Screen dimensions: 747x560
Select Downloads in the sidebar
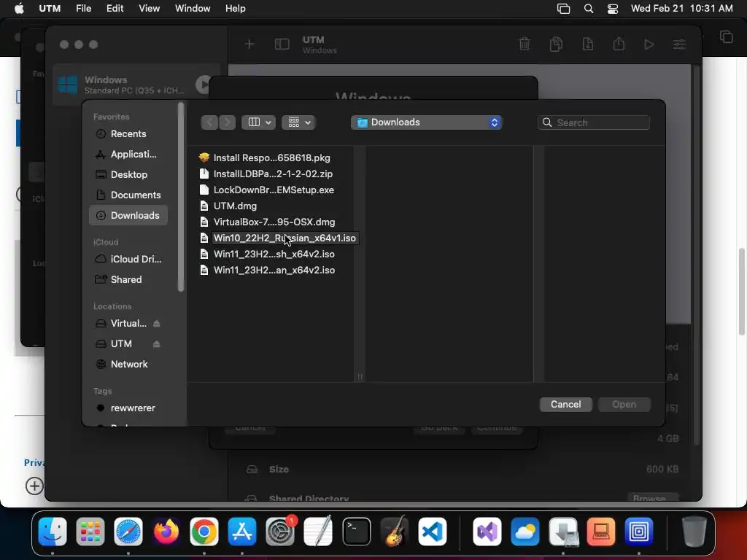click(128, 216)
